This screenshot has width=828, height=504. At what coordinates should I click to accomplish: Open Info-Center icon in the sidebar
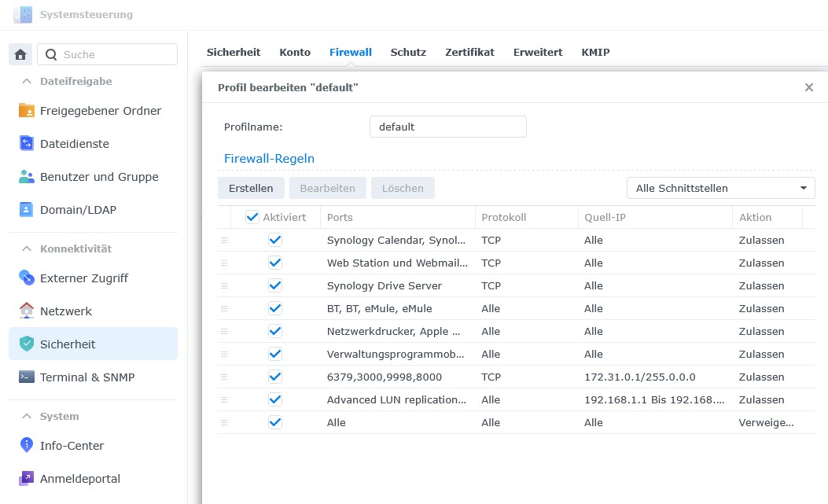tap(27, 446)
